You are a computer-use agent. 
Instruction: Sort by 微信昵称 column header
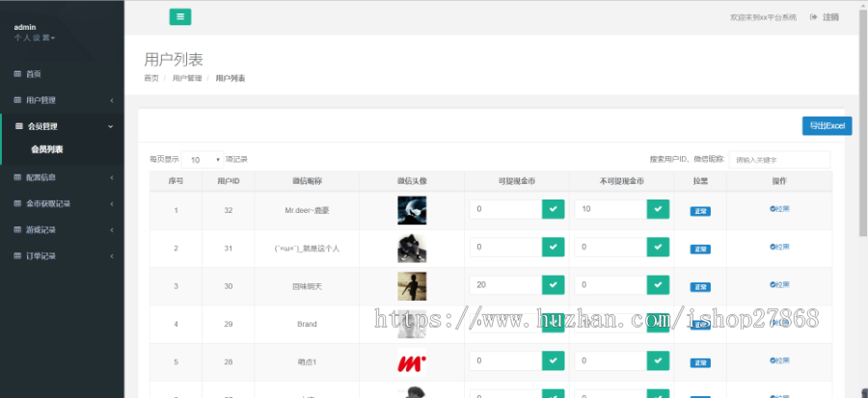point(308,181)
